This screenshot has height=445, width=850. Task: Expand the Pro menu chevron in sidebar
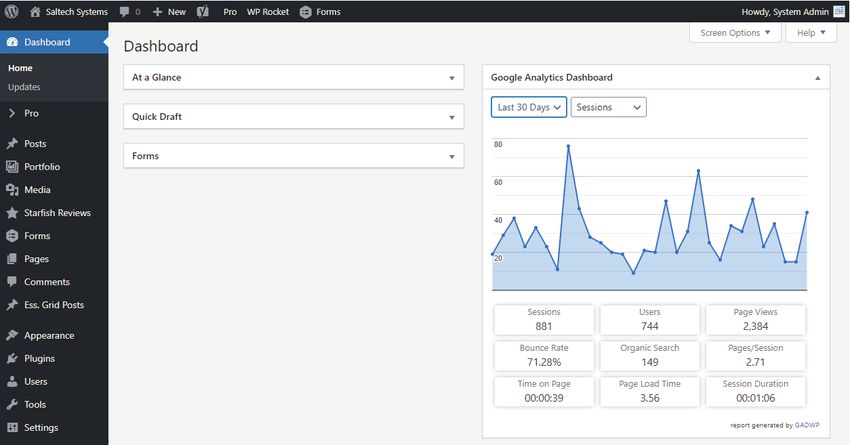point(12,113)
